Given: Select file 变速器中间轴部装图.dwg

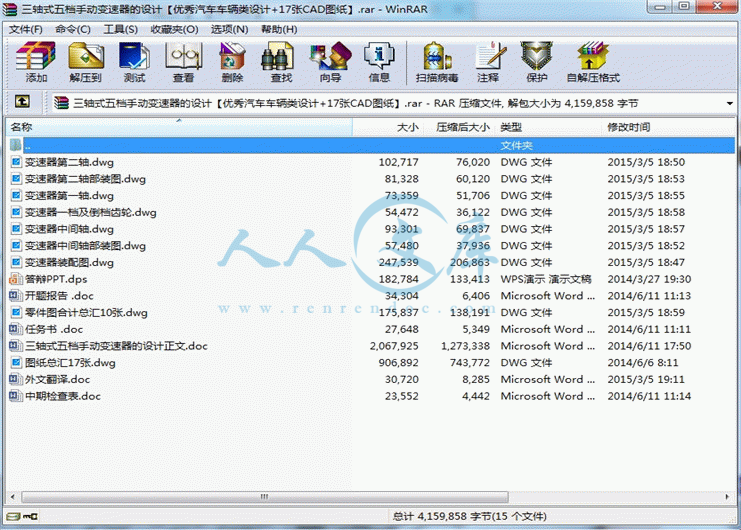Looking at the screenshot, I should 86,246.
